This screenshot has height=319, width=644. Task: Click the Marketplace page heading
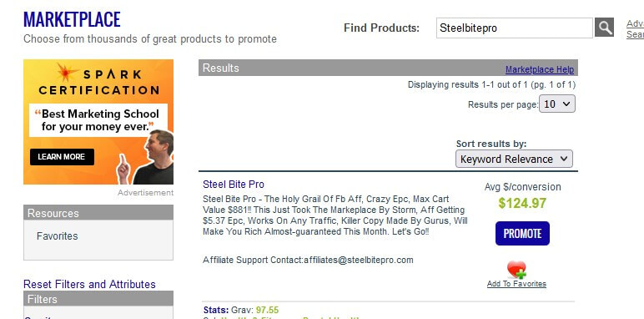pos(72,19)
